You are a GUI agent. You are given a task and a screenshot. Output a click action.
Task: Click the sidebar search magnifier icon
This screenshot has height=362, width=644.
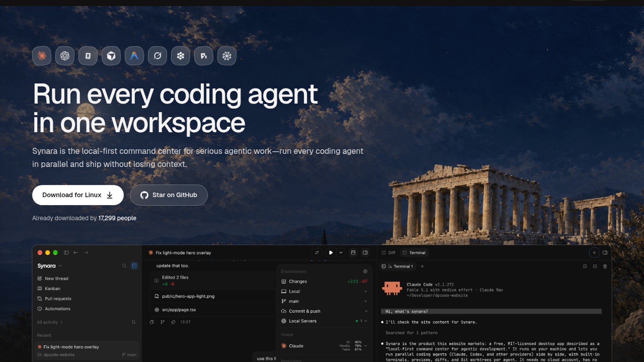124,266
